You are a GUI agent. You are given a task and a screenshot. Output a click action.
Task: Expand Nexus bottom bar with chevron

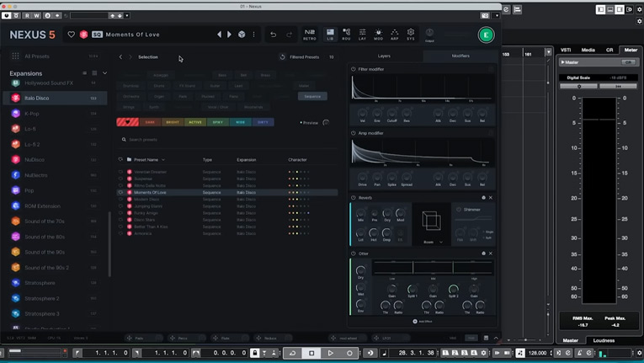coord(496,338)
